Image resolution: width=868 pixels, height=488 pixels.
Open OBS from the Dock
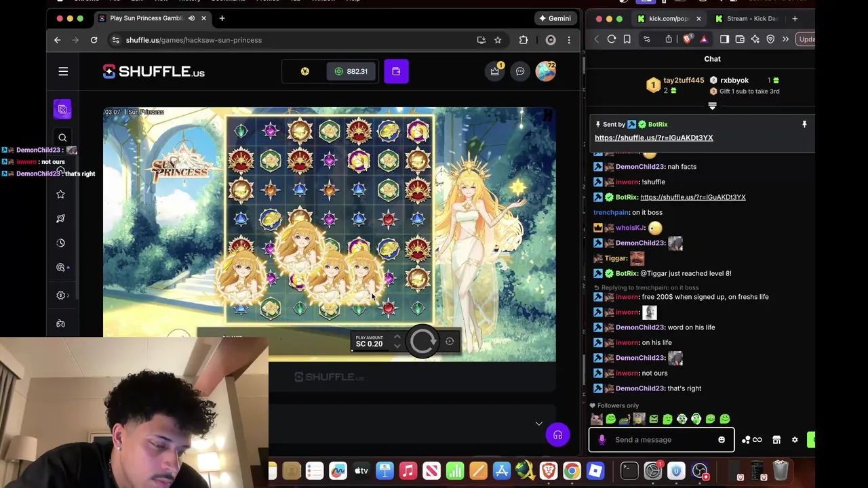[700, 470]
